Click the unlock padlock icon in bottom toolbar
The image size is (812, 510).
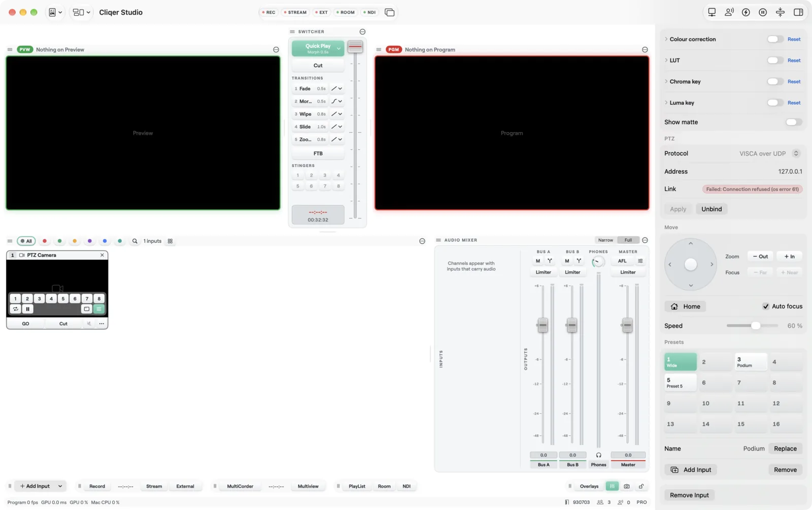[641, 486]
